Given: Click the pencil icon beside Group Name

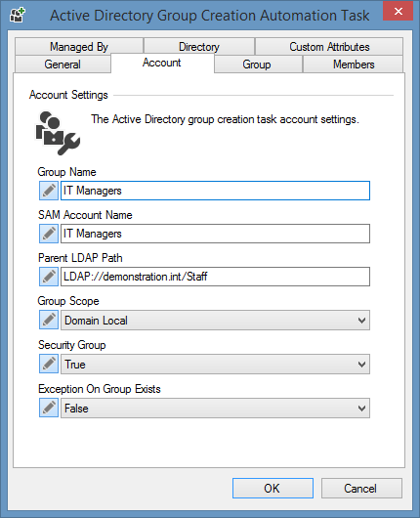Looking at the screenshot, I should (x=49, y=191).
